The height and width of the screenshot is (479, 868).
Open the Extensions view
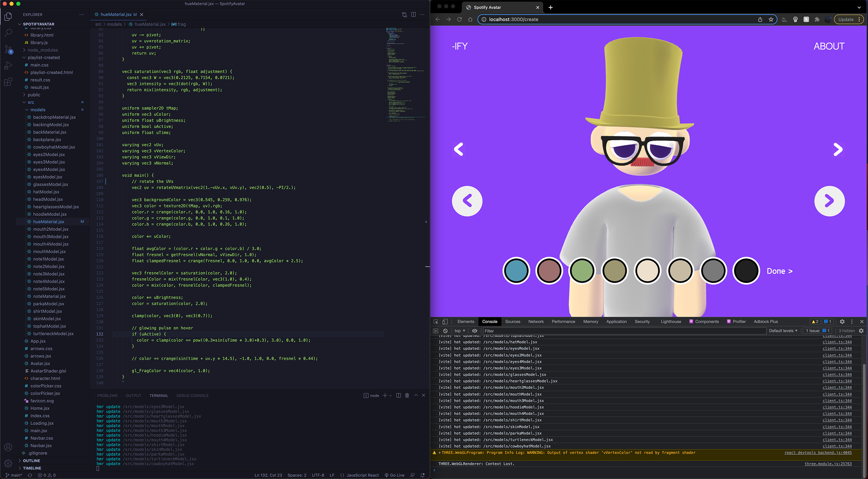8,82
